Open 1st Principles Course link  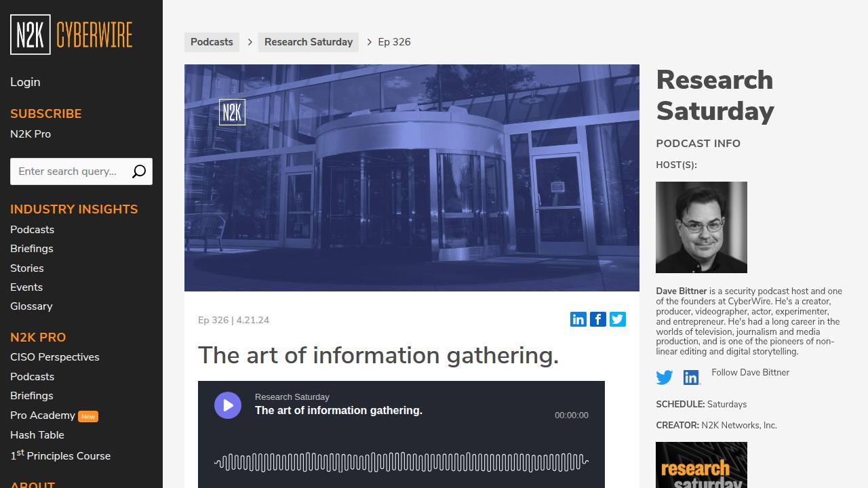point(60,455)
